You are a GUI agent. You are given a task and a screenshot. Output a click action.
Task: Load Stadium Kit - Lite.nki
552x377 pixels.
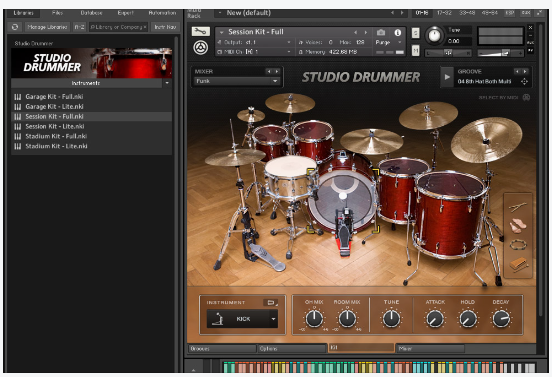(x=92, y=146)
